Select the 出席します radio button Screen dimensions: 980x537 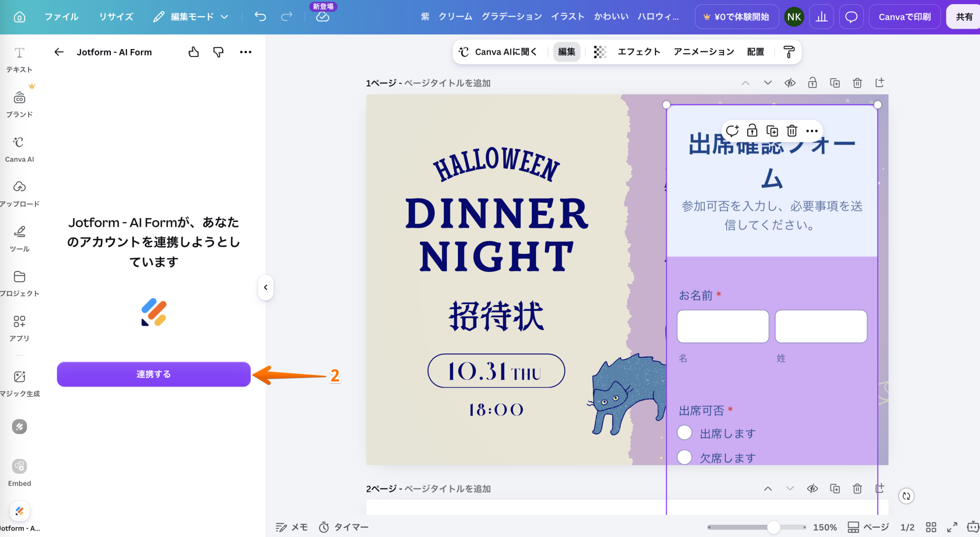point(684,433)
